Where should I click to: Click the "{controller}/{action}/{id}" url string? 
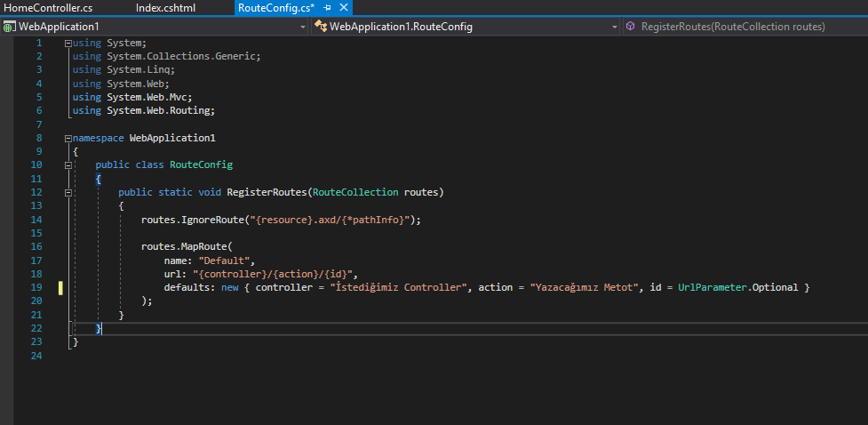[x=273, y=274]
